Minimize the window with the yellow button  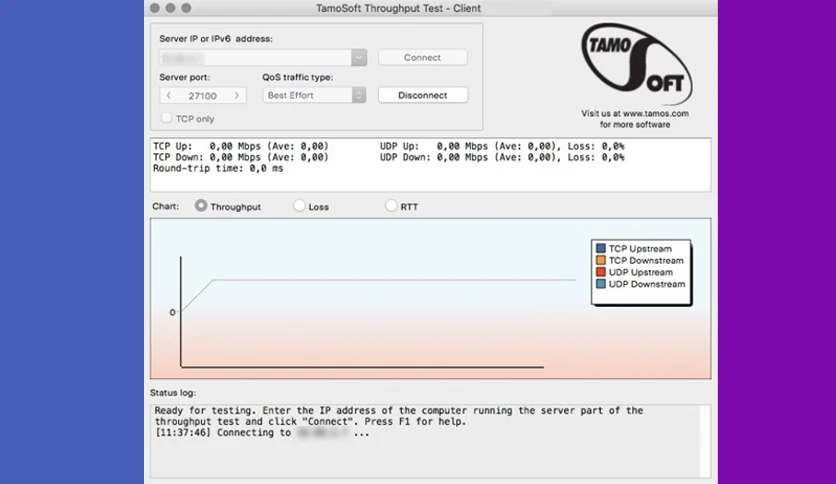(170, 7)
